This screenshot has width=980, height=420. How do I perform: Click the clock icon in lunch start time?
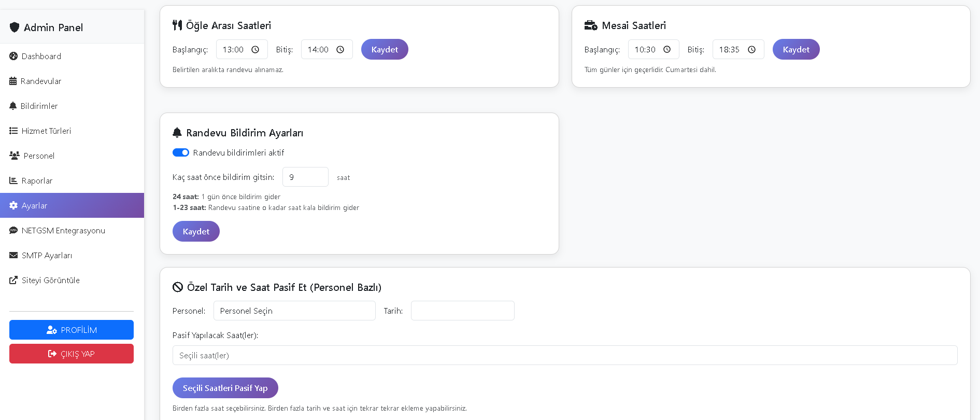pos(255,50)
